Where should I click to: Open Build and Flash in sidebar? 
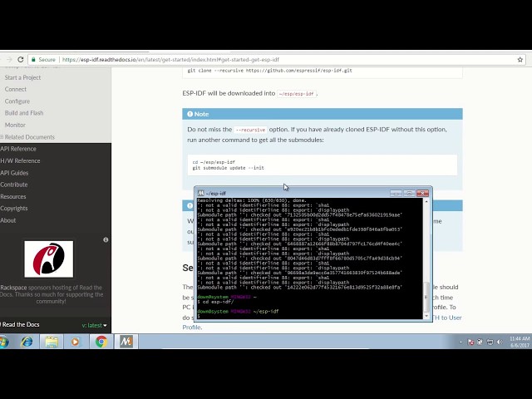tap(24, 113)
